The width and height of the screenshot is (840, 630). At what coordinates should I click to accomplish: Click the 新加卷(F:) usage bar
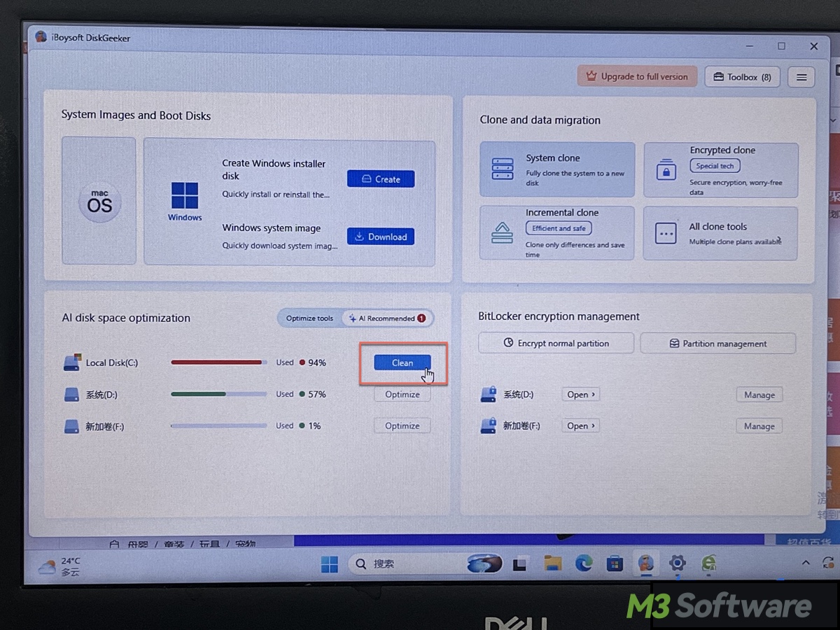[x=219, y=426]
